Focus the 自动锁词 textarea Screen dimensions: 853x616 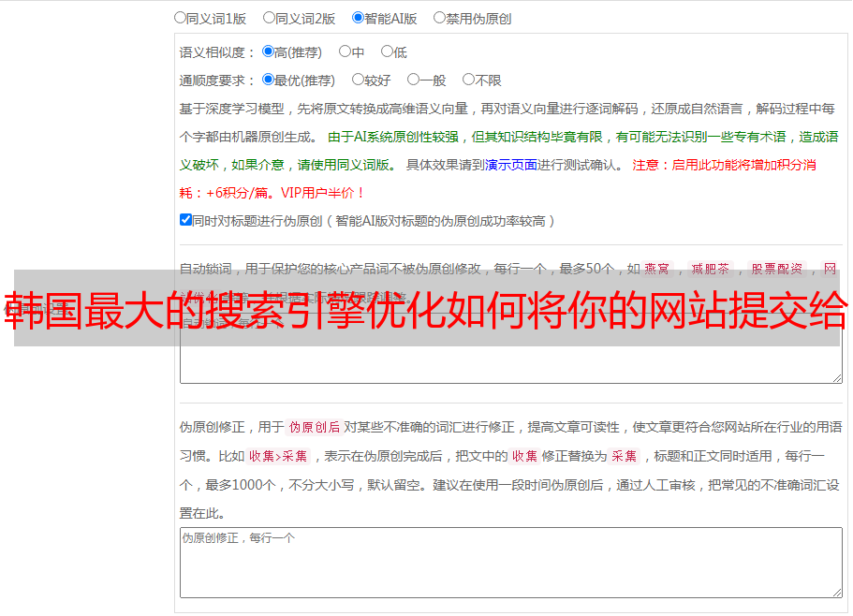pyautogui.click(x=511, y=348)
